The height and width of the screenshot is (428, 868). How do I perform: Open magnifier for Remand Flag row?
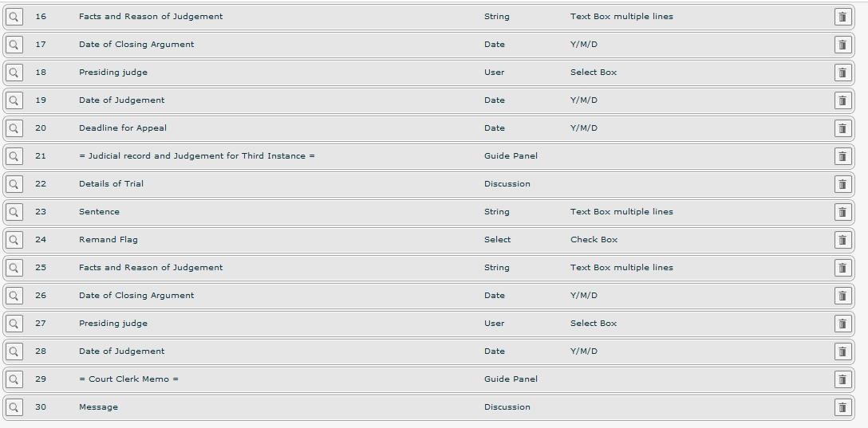pos(14,240)
